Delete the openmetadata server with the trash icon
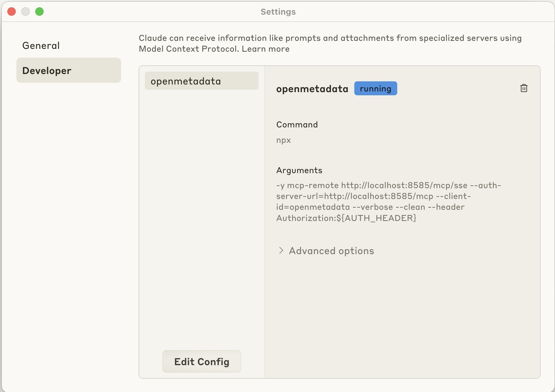Viewport: 555px width, 392px height. pos(524,88)
